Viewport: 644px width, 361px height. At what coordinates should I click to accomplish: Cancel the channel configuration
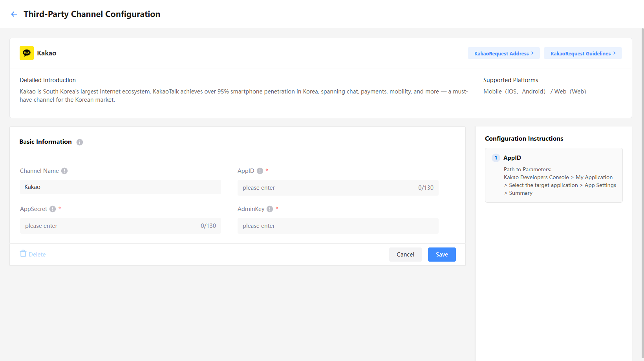[406, 255]
